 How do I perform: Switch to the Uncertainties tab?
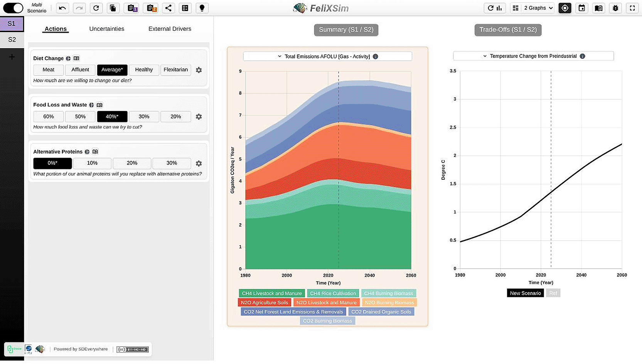107,29
